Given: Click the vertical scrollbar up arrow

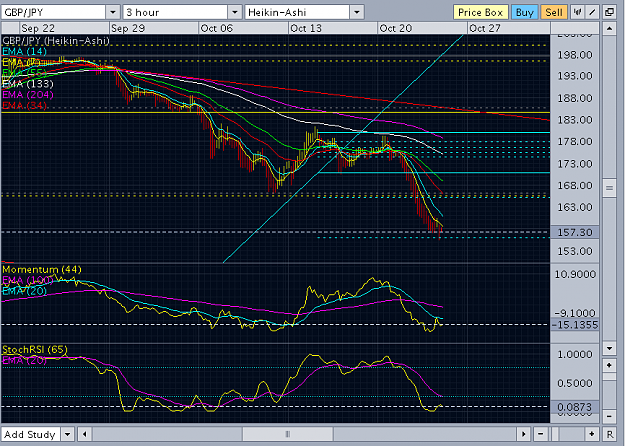Looking at the screenshot, I should (609, 29).
